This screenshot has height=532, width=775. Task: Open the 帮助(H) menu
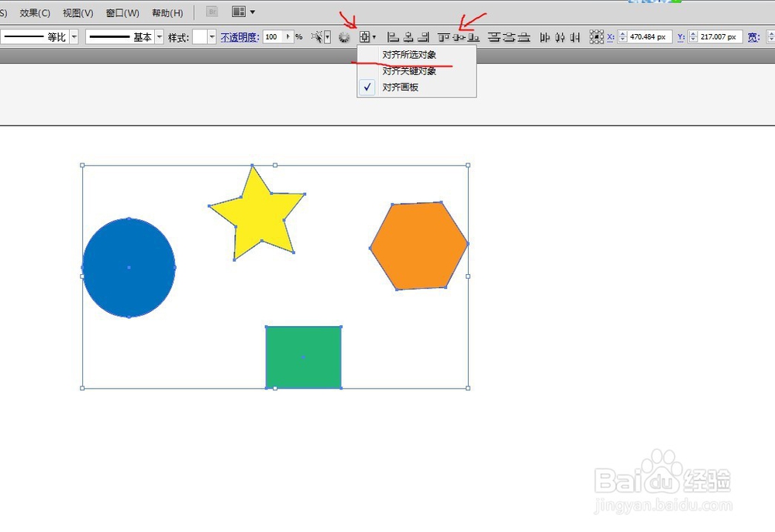pyautogui.click(x=167, y=13)
